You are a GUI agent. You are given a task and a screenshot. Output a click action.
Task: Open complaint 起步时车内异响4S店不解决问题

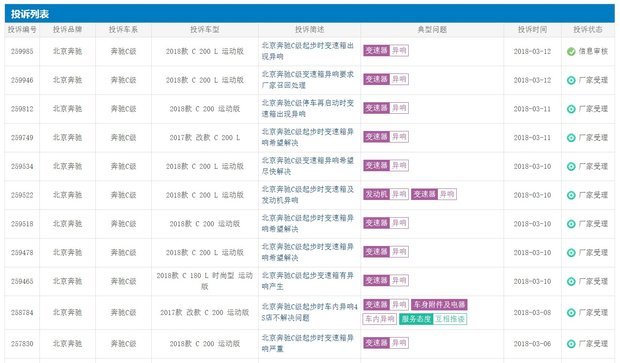(309, 312)
